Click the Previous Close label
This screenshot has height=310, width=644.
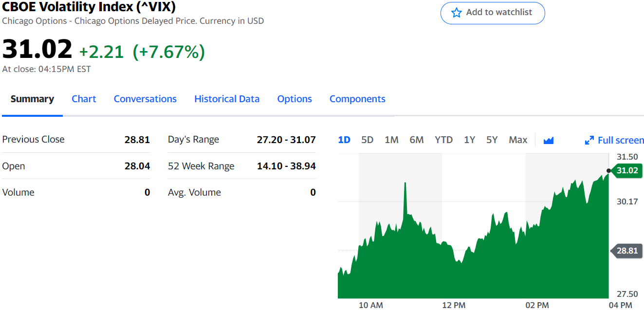pyautogui.click(x=33, y=139)
